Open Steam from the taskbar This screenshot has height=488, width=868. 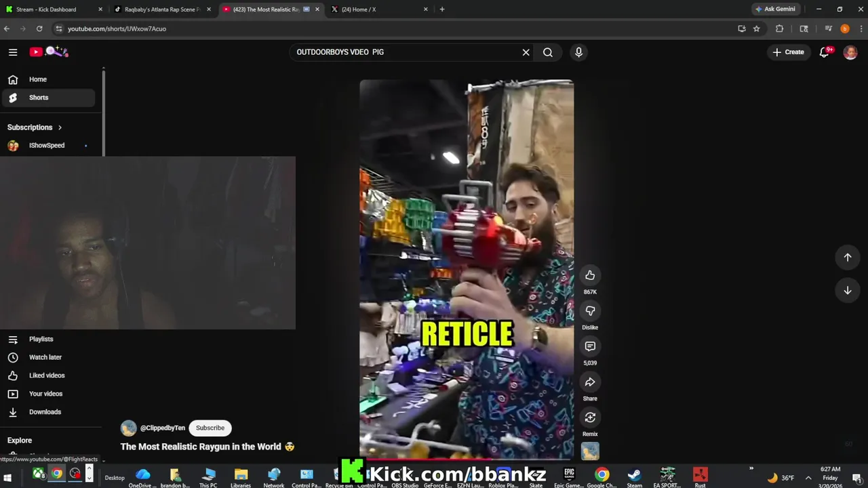tap(634, 477)
